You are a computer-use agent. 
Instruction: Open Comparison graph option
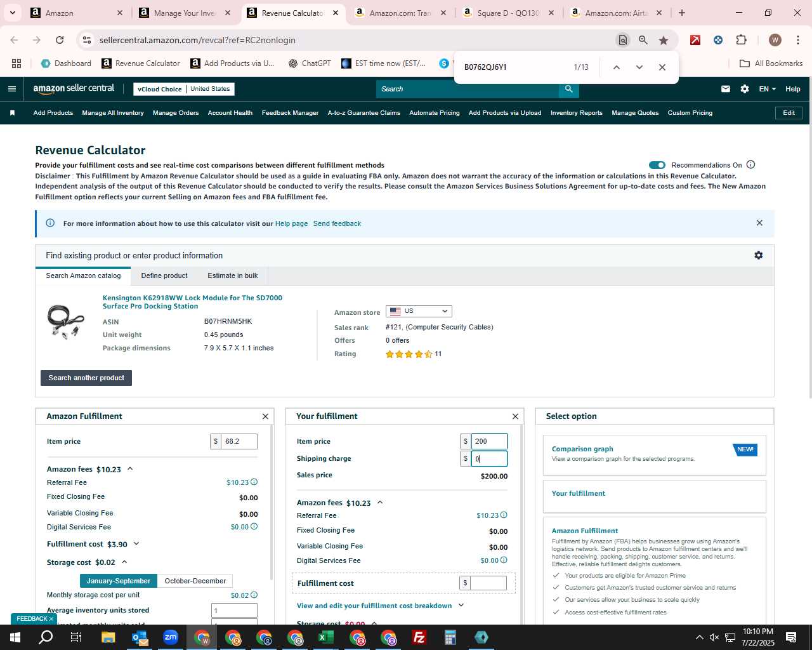[655, 455]
